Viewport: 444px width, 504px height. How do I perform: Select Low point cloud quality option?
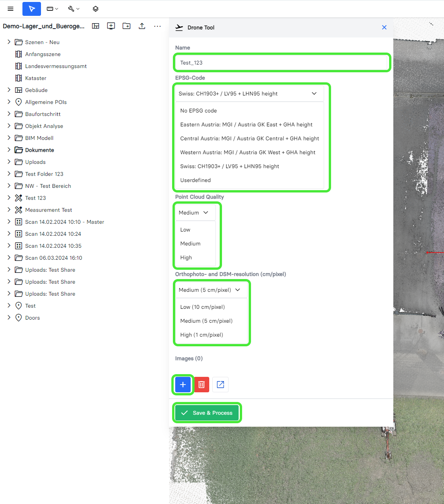[185, 230]
